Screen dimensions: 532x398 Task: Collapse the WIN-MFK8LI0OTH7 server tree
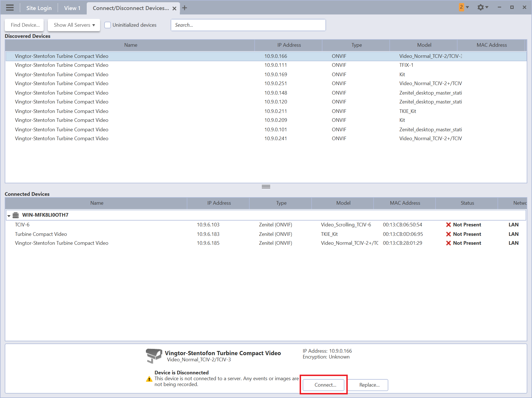coord(9,216)
